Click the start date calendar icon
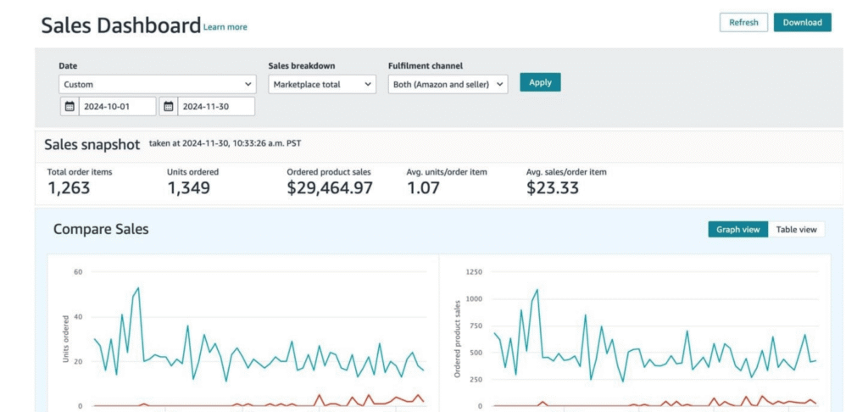The height and width of the screenshot is (412, 868). pyautogui.click(x=70, y=106)
